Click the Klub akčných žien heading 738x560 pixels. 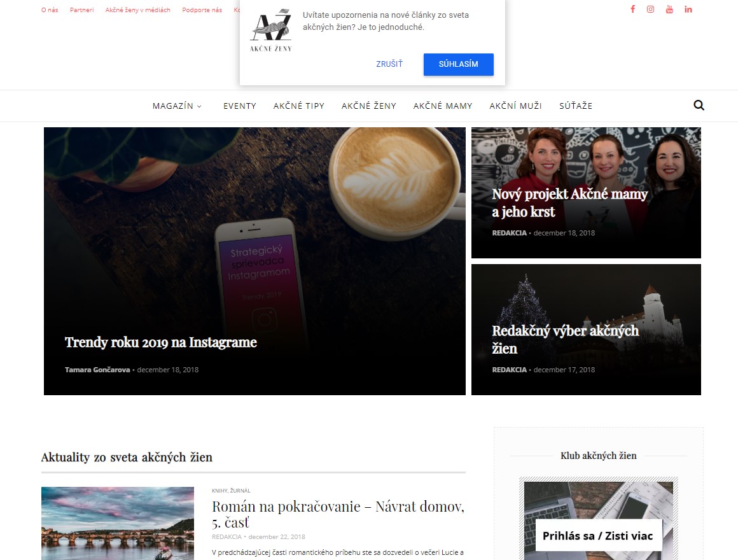tap(598, 456)
